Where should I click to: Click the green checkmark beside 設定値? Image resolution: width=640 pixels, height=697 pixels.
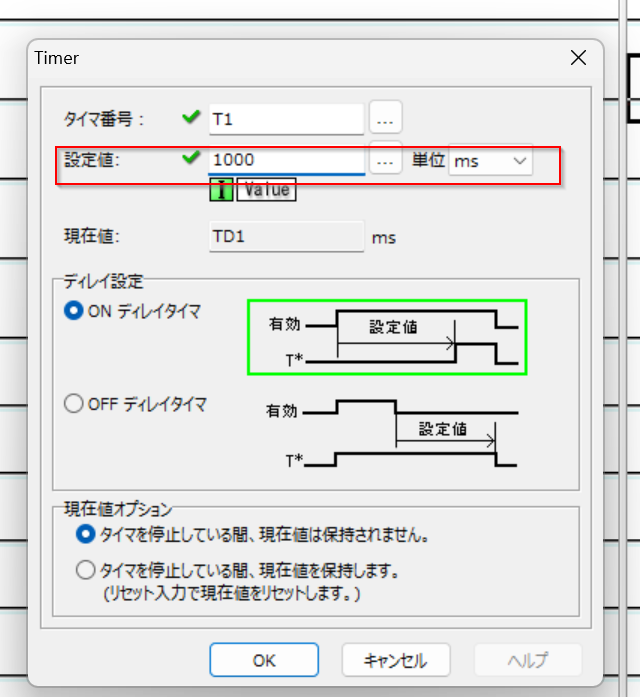(x=191, y=156)
